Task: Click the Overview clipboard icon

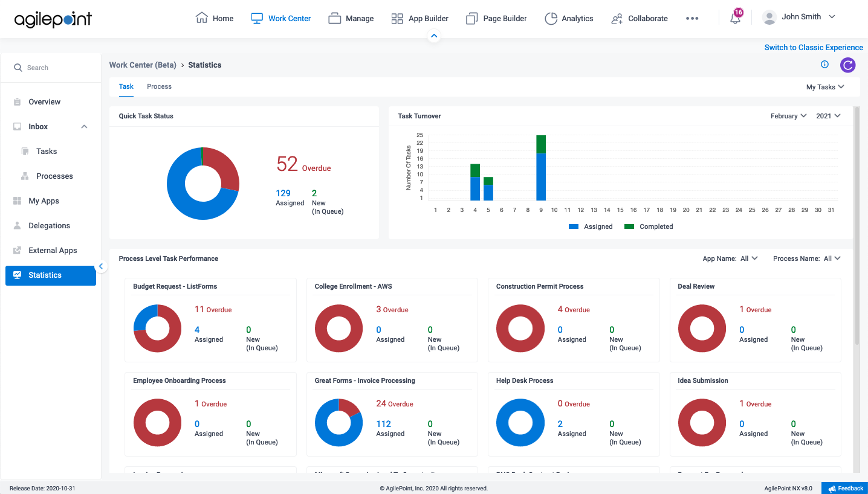Action: click(18, 102)
